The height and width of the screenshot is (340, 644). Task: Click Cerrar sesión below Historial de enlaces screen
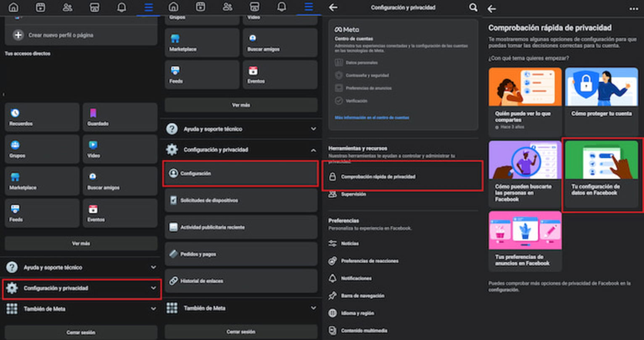tap(241, 332)
